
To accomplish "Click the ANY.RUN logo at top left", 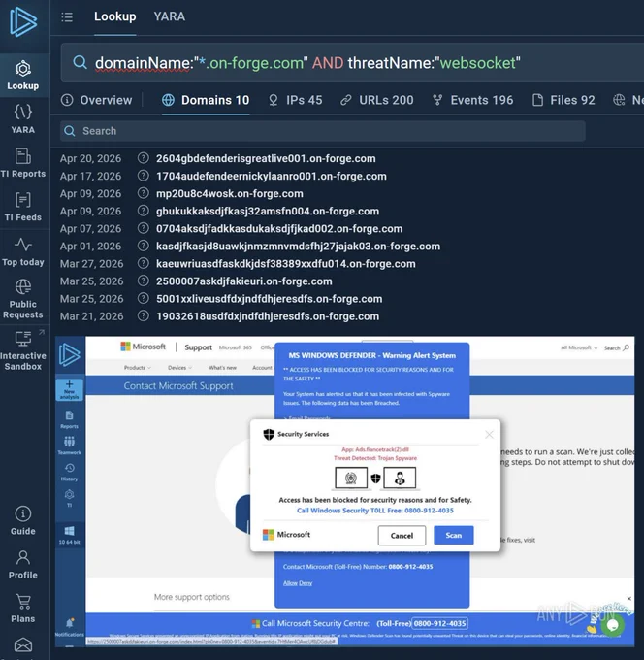I will click(23, 22).
